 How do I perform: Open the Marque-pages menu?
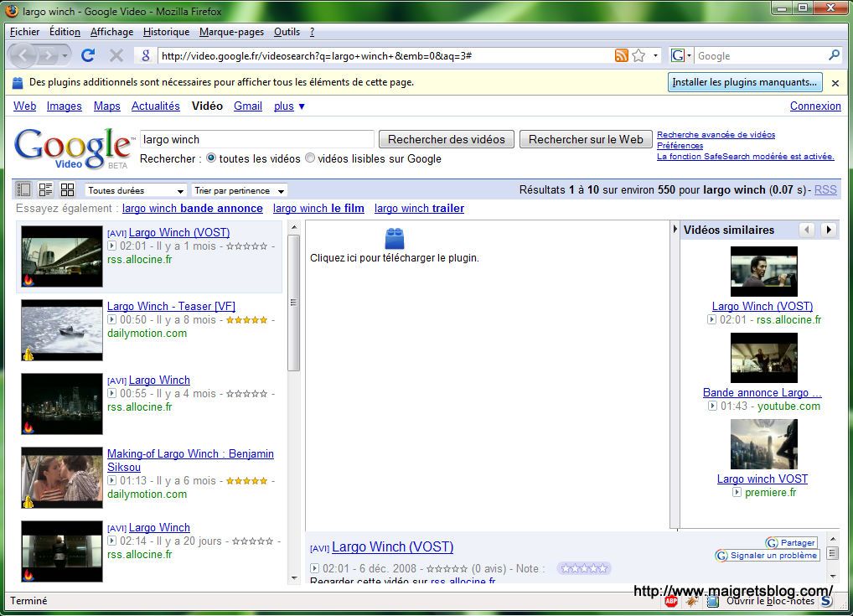coord(232,32)
